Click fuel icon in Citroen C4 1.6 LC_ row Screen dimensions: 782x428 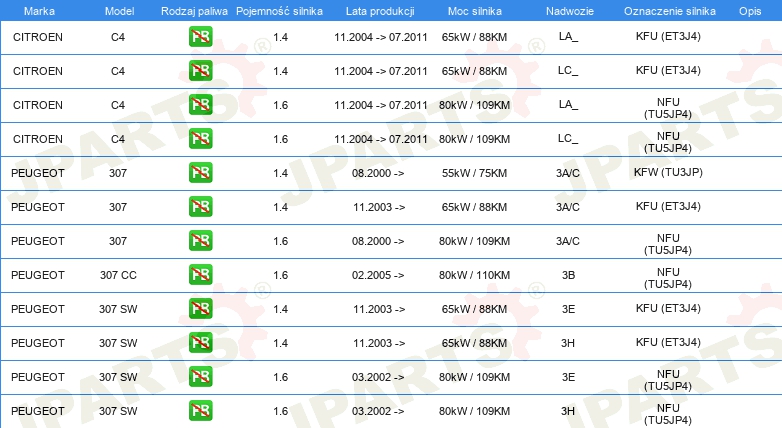[x=200, y=139]
